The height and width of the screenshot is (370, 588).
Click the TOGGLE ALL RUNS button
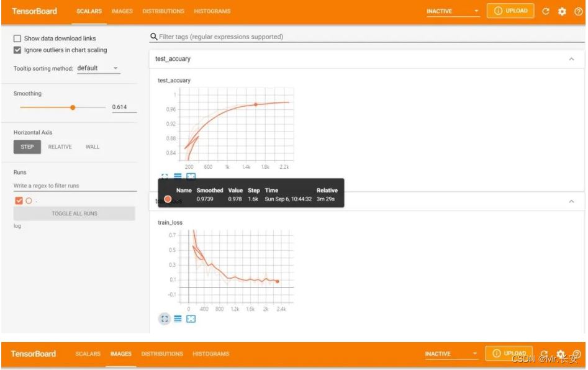click(75, 214)
